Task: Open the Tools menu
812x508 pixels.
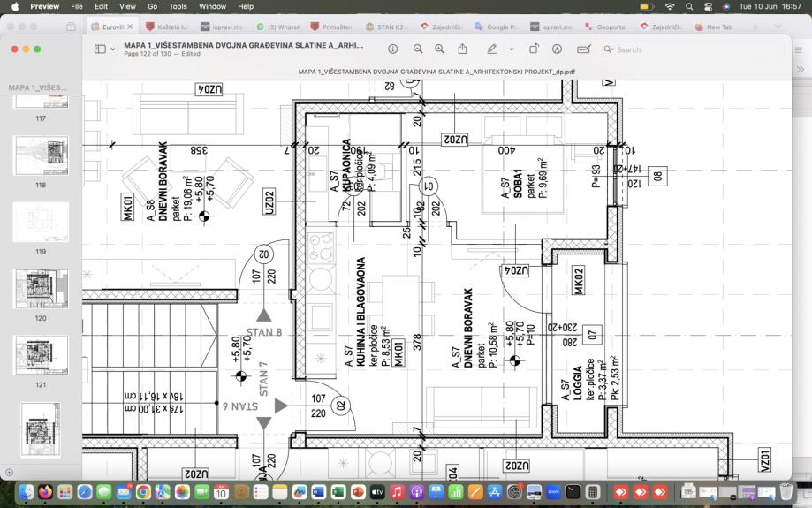Action: [178, 6]
